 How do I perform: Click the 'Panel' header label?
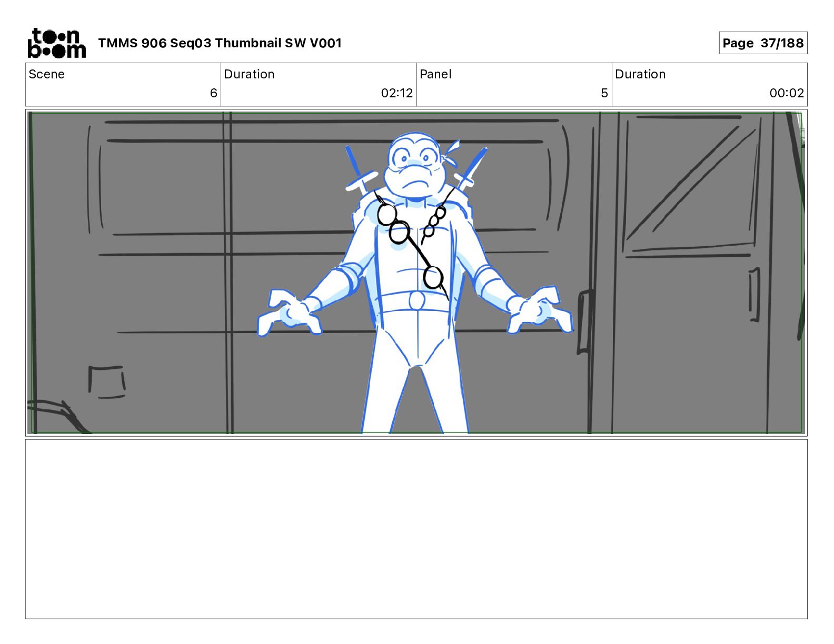click(435, 74)
